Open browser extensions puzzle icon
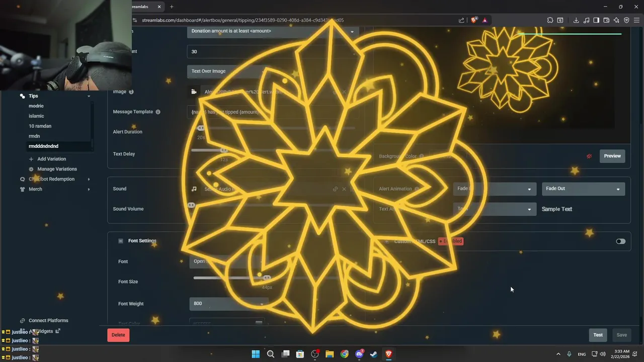This screenshot has height=362, width=644. (x=550, y=20)
